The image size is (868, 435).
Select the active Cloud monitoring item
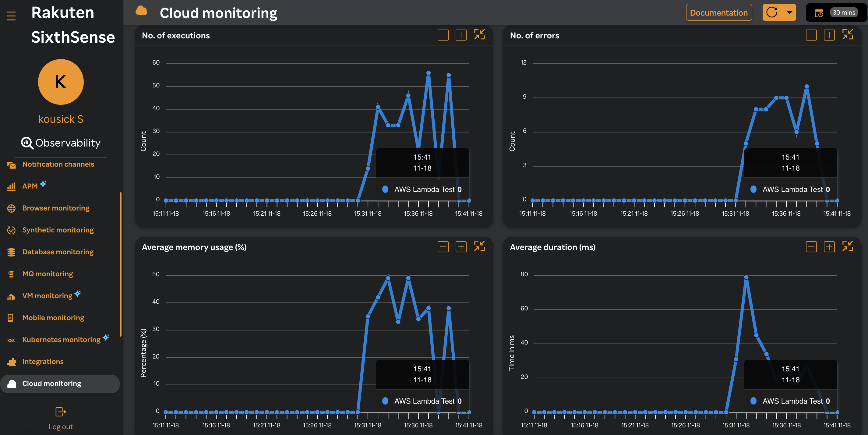pos(60,384)
